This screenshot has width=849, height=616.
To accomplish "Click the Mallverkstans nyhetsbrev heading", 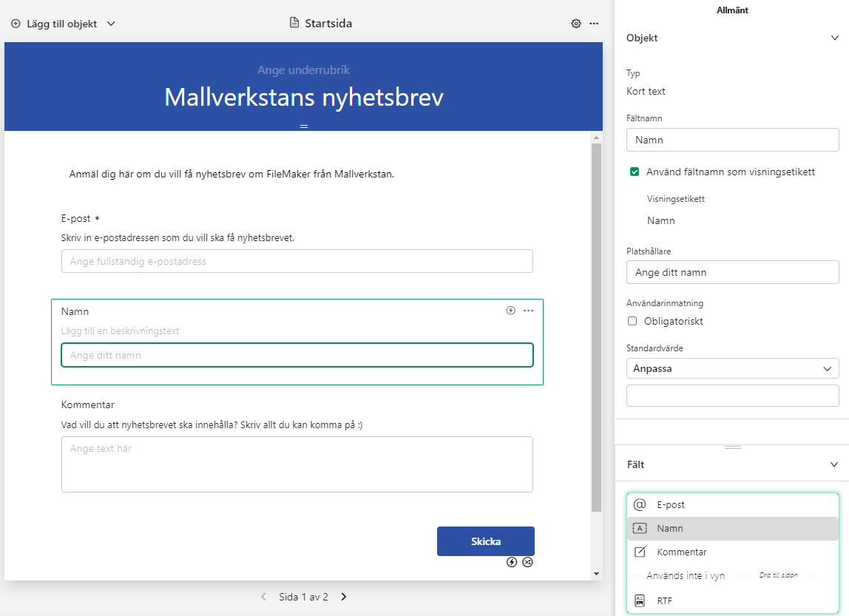I will click(x=304, y=98).
